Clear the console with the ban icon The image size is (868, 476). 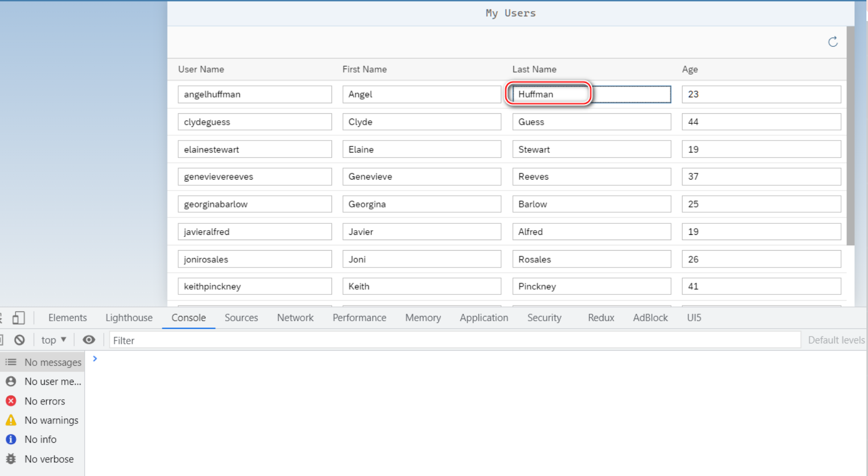[x=19, y=340]
